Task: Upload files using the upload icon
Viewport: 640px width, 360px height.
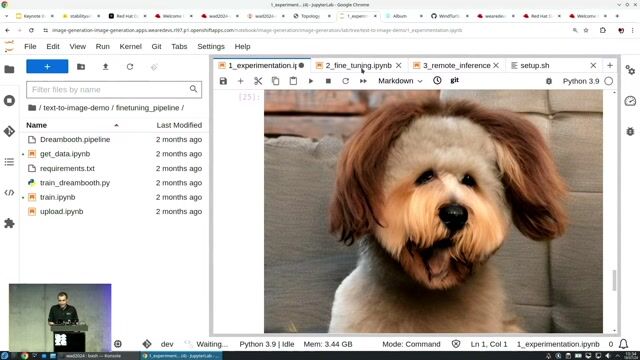Action: click(105, 67)
